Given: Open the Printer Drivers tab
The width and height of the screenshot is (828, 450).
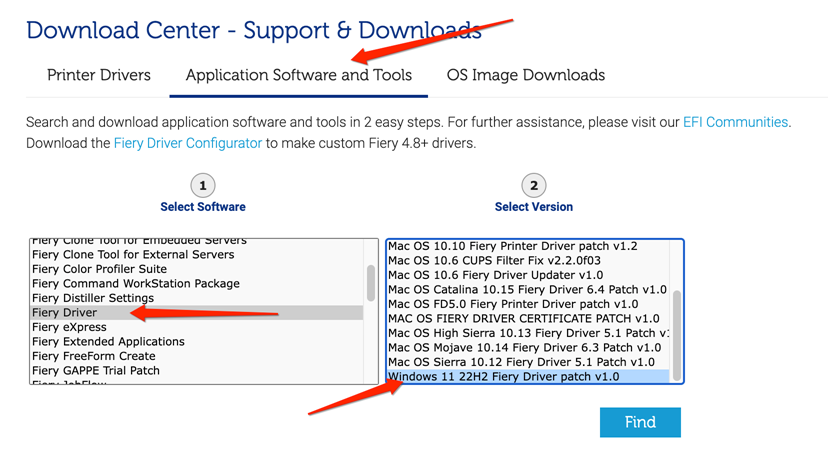Looking at the screenshot, I should coord(99,75).
